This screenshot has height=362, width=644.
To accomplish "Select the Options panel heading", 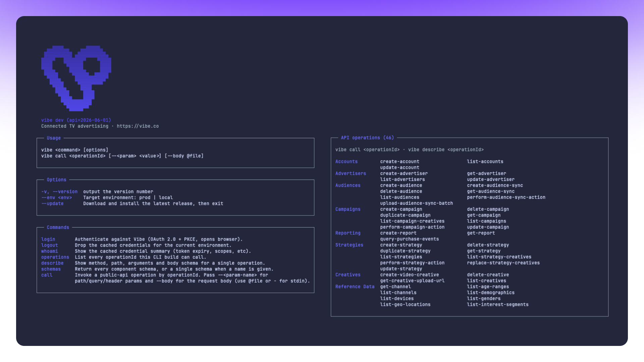I will pyautogui.click(x=57, y=180).
